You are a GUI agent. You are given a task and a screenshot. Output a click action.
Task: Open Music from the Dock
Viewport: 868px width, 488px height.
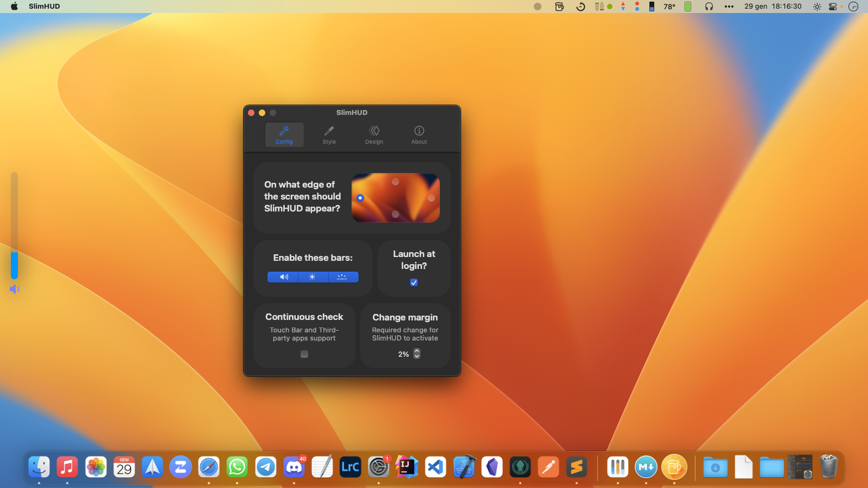point(67,467)
